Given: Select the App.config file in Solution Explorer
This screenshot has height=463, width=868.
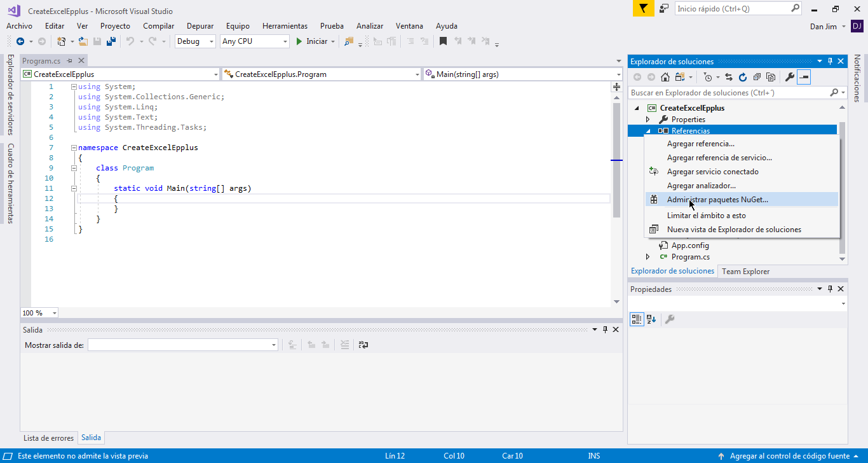Looking at the screenshot, I should click(x=690, y=245).
